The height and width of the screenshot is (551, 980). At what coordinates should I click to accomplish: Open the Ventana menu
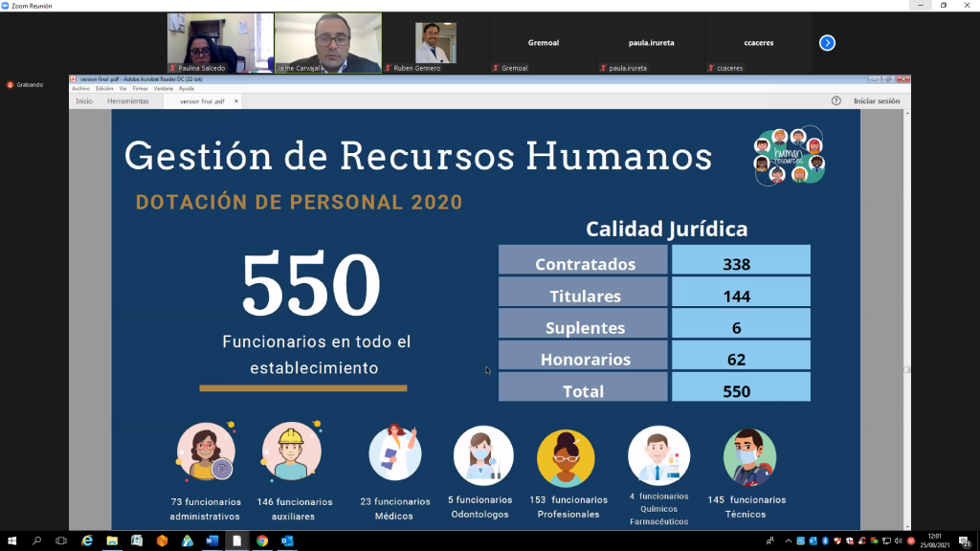164,88
